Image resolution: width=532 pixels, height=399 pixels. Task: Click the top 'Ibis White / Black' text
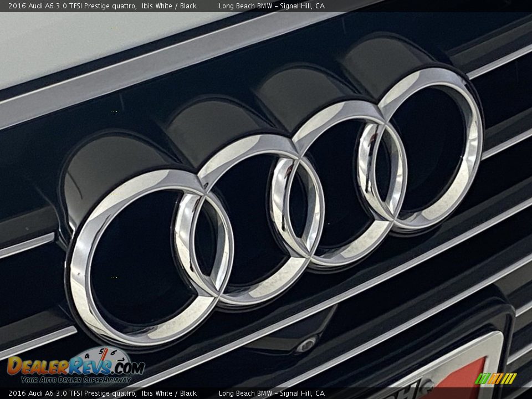coord(170,6)
